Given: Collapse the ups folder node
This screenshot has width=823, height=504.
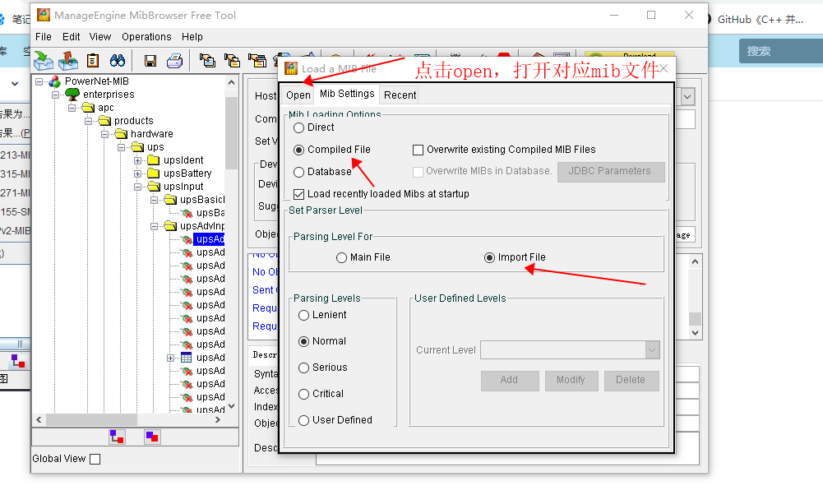Looking at the screenshot, I should pos(121,147).
